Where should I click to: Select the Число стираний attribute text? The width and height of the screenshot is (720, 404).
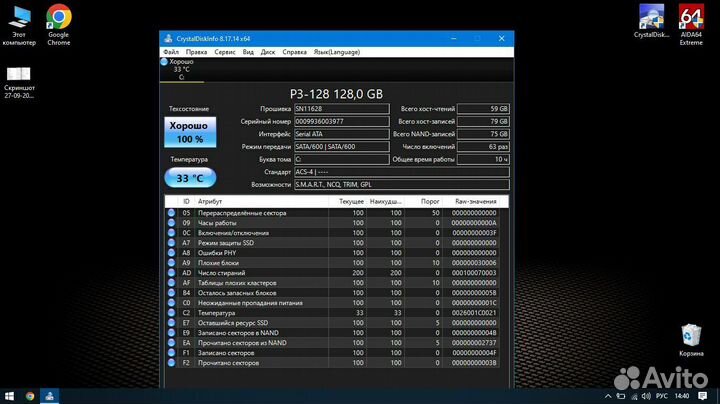[221, 273]
